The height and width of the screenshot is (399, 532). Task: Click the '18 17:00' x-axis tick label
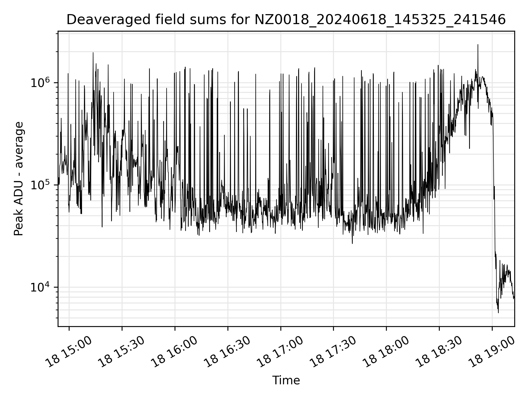[x=280, y=352]
